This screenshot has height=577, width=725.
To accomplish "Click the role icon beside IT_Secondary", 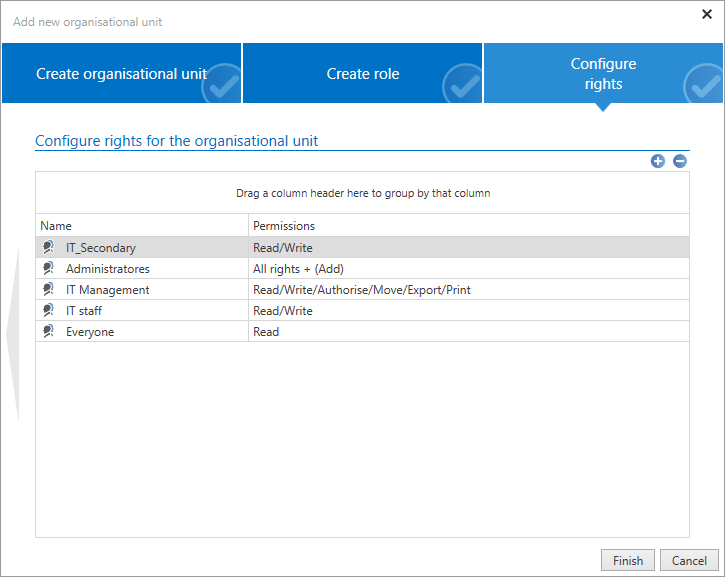I will tap(49, 247).
